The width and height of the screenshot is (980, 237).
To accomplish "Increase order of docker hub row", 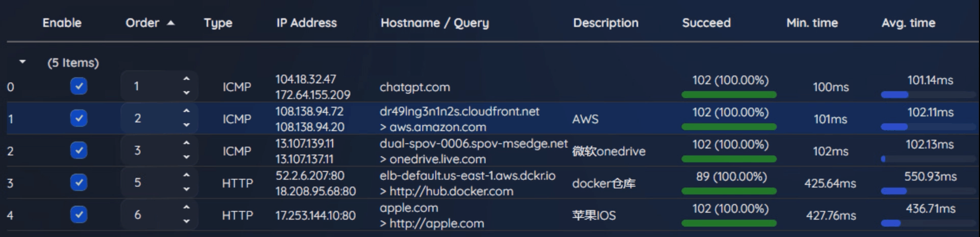I will (x=186, y=176).
